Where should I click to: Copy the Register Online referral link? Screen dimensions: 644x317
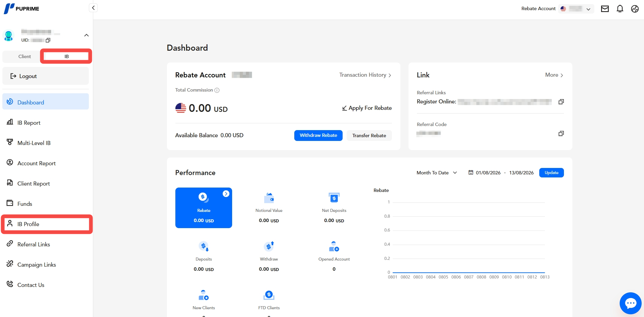pos(561,102)
